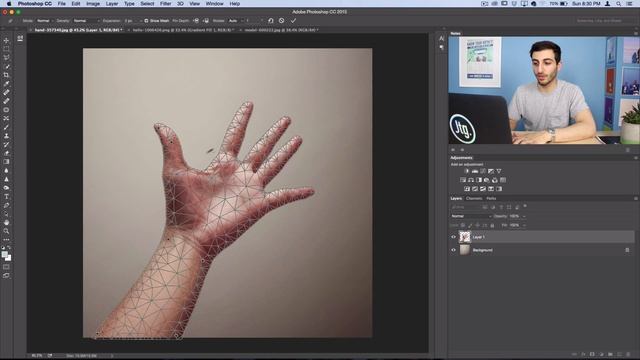Select the Zoom tool
Image resolution: width=640 pixels, height=360 pixels.
click(6, 231)
